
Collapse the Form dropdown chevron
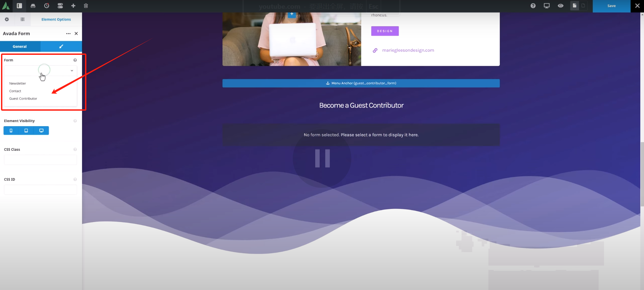pyautogui.click(x=72, y=71)
